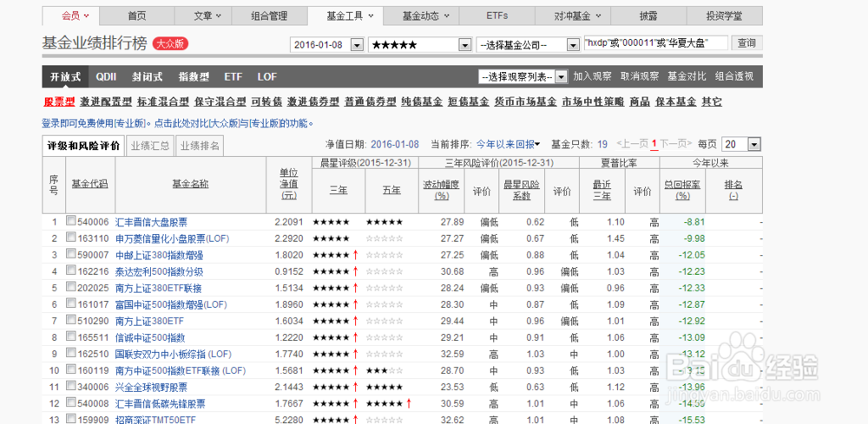Image resolution: width=868 pixels, height=424 pixels.
Task: Sort by 波动幅度 column header
Action: tap(442, 190)
